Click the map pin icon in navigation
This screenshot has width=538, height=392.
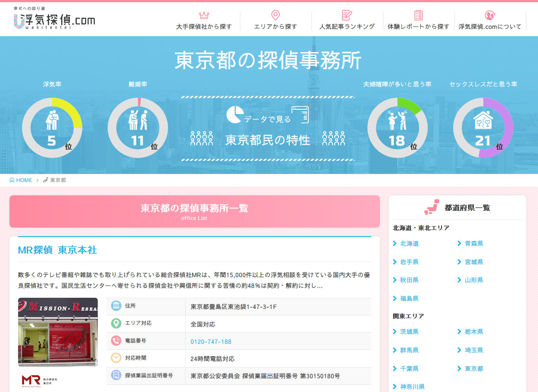click(x=275, y=15)
